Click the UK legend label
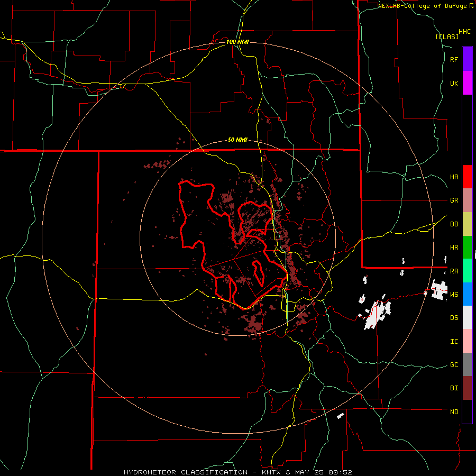Image resolution: width=476 pixels, height=476 pixels. click(454, 83)
